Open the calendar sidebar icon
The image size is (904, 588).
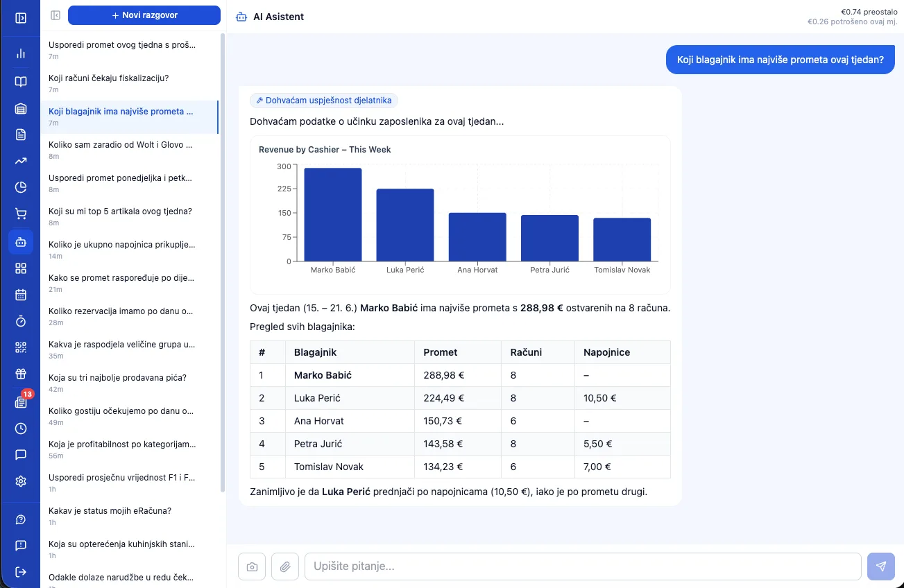click(x=21, y=295)
